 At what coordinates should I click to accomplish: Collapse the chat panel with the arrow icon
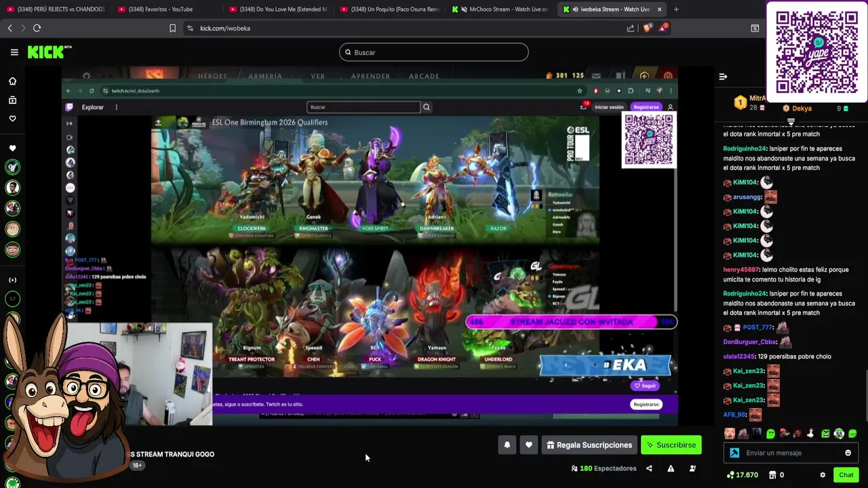(x=723, y=77)
